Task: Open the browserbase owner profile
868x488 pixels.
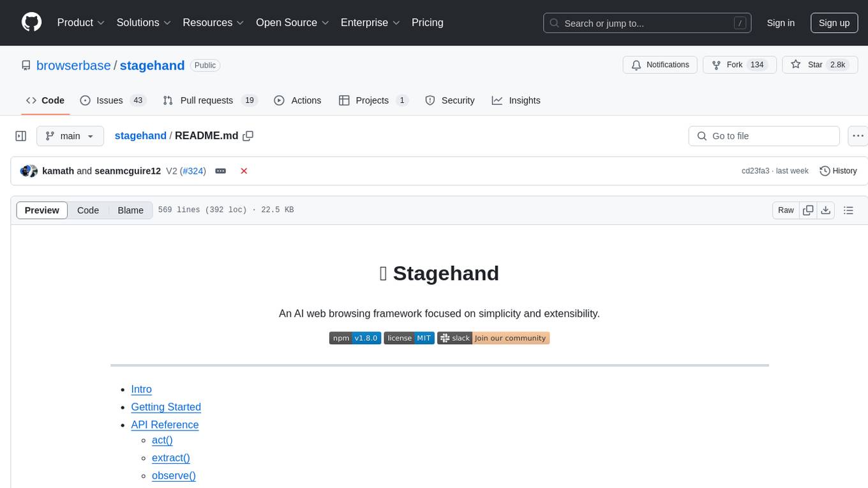Action: coord(73,65)
